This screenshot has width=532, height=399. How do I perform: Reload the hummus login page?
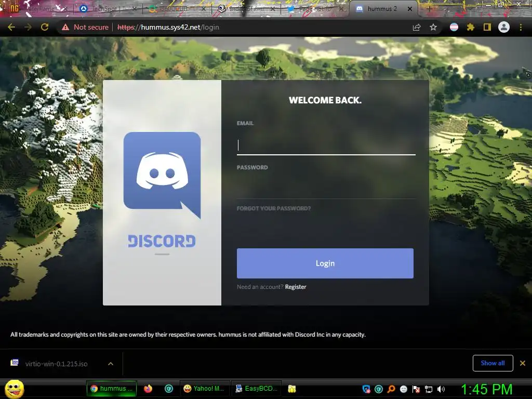tap(45, 27)
